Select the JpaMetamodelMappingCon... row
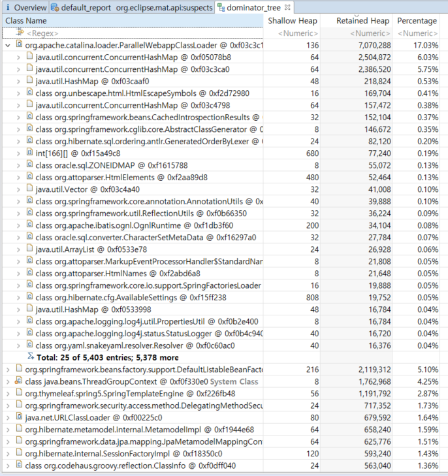 (221, 441)
